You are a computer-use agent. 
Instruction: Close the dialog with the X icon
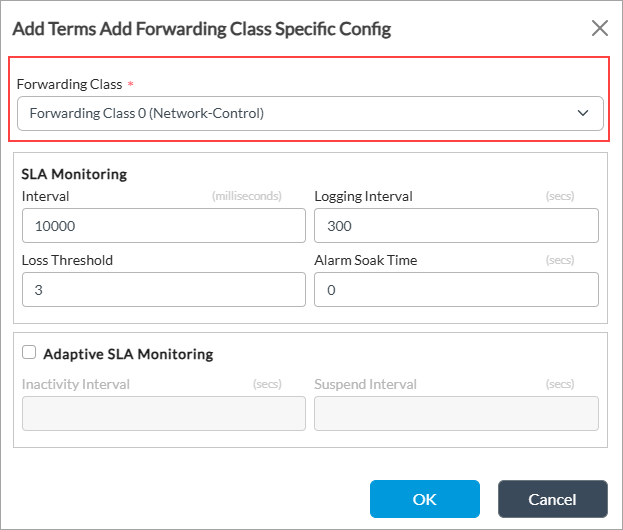coord(600,28)
